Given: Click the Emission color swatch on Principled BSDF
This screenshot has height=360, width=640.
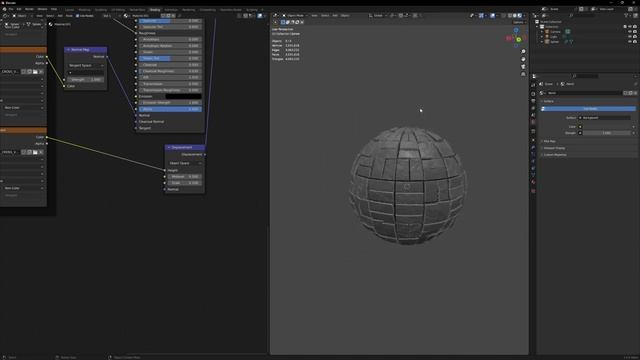Looking at the screenshot, I should [183, 96].
